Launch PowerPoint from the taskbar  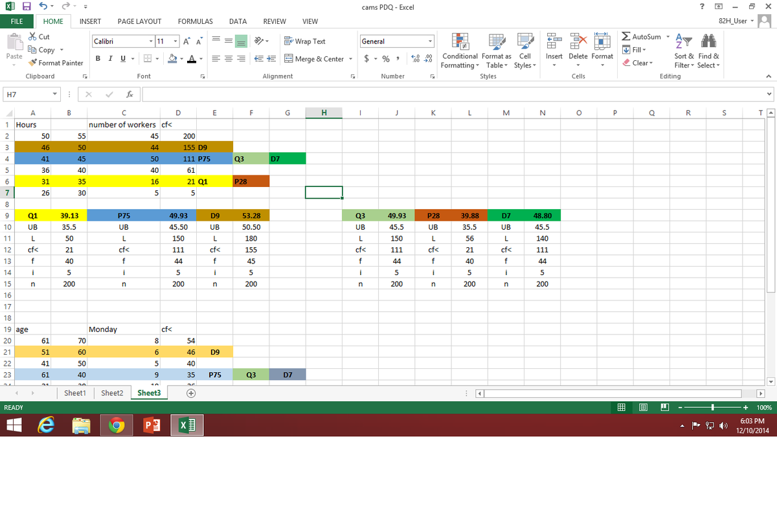pyautogui.click(x=151, y=425)
